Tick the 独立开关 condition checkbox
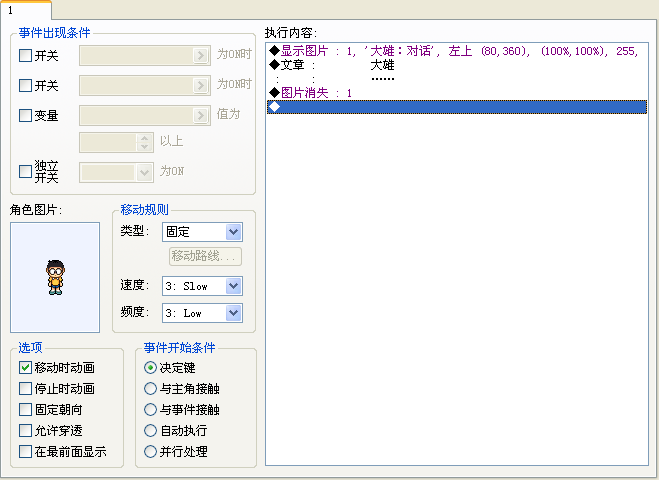The height and width of the screenshot is (480, 659). click(x=25, y=171)
